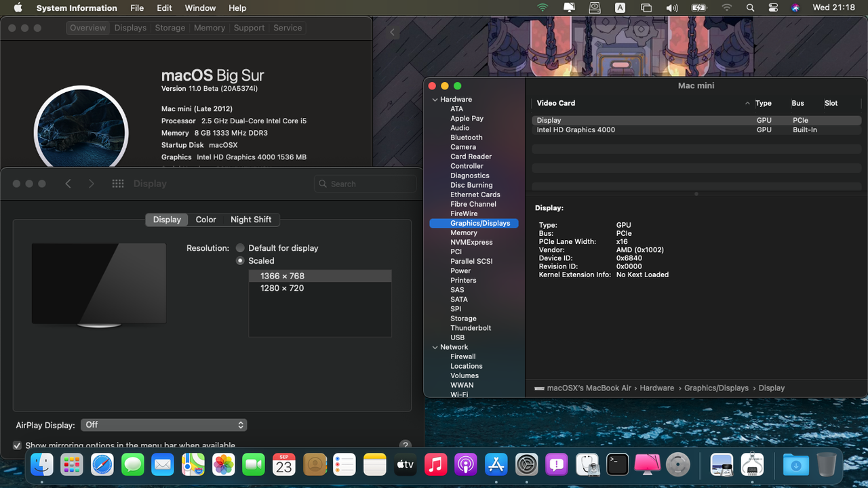Open Terminal from the Dock
Image resolution: width=868 pixels, height=488 pixels.
click(618, 464)
